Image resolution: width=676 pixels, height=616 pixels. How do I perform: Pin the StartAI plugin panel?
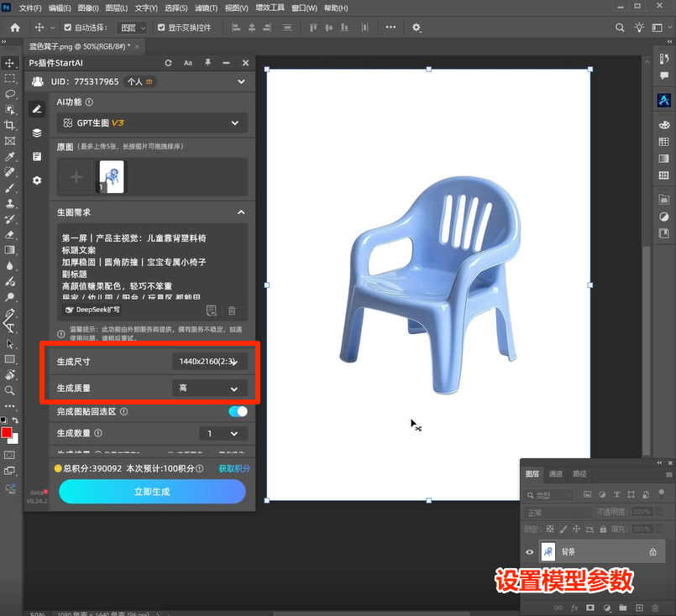(207, 63)
